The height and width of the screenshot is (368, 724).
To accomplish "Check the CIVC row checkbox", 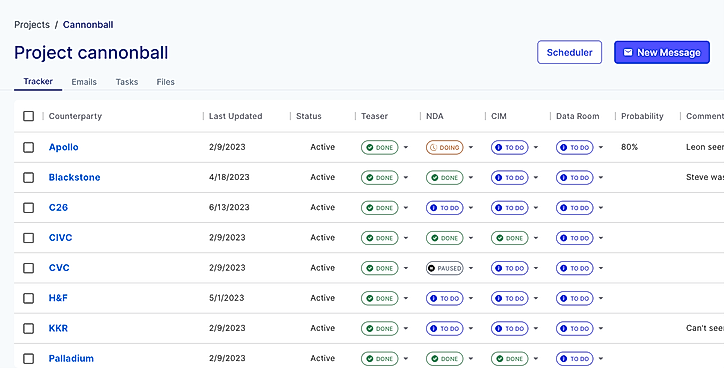I will [x=29, y=238].
